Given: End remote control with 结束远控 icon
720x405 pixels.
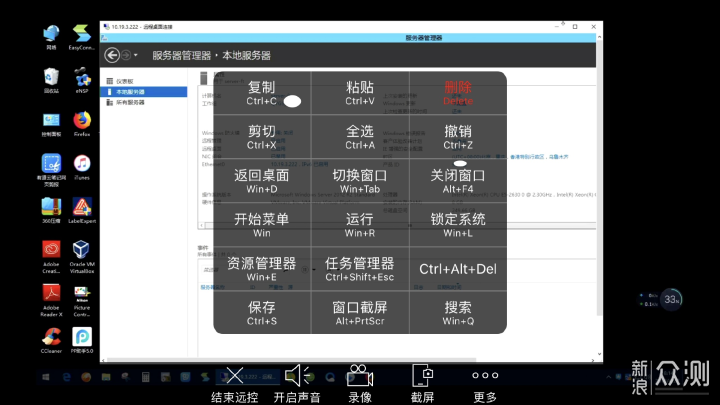Looking at the screenshot, I should click(235, 384).
